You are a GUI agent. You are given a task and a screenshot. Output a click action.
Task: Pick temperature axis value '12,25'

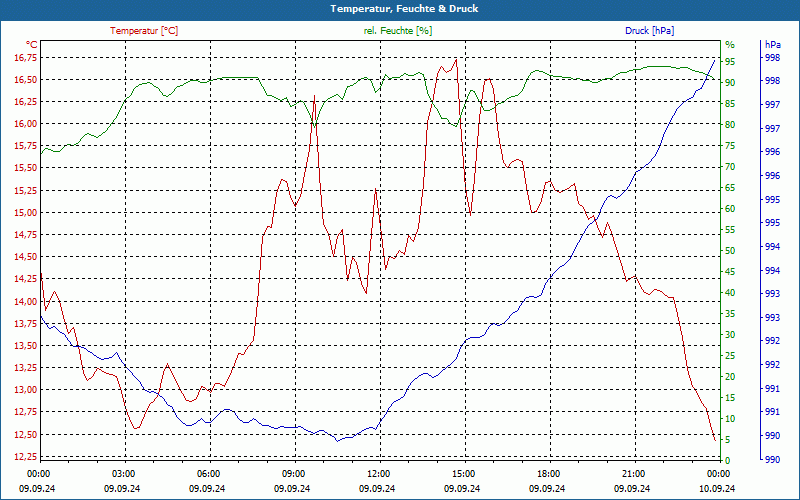click(26, 456)
